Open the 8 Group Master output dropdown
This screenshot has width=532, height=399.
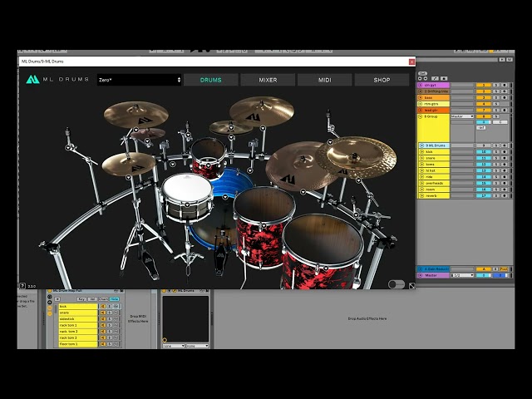(x=462, y=116)
